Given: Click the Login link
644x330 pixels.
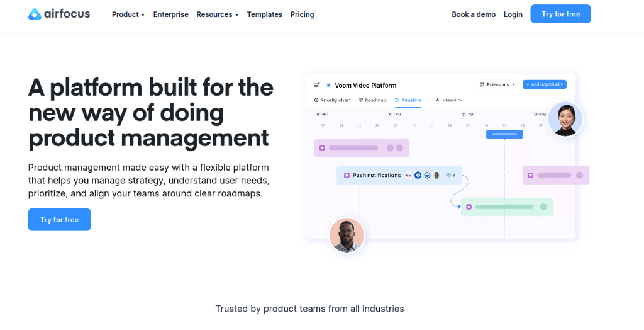Looking at the screenshot, I should [513, 14].
